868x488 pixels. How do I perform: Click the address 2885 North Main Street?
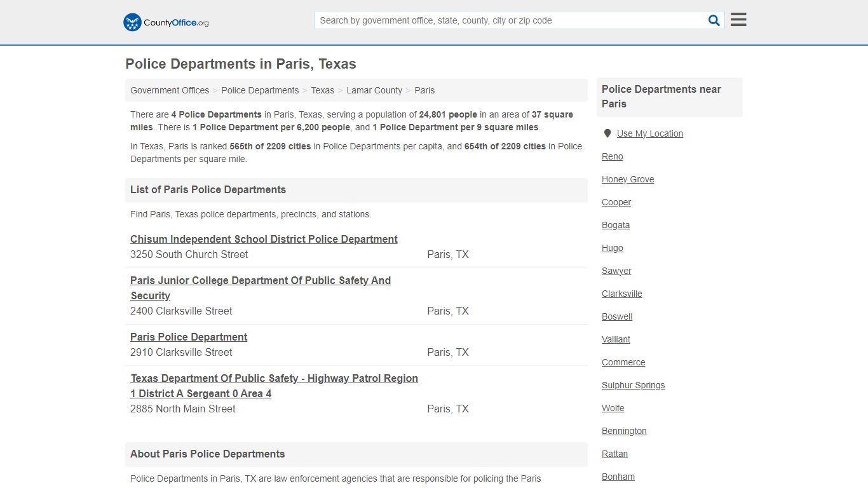point(183,409)
